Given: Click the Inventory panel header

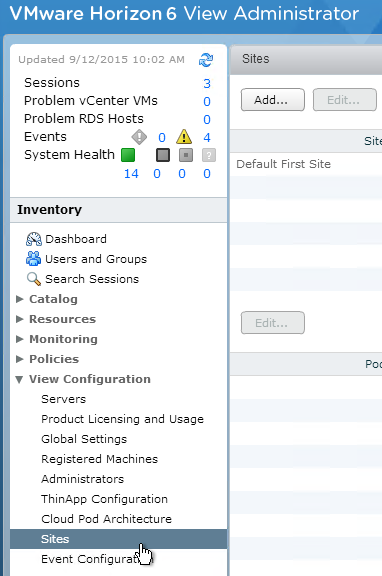Looking at the screenshot, I should tap(119, 210).
